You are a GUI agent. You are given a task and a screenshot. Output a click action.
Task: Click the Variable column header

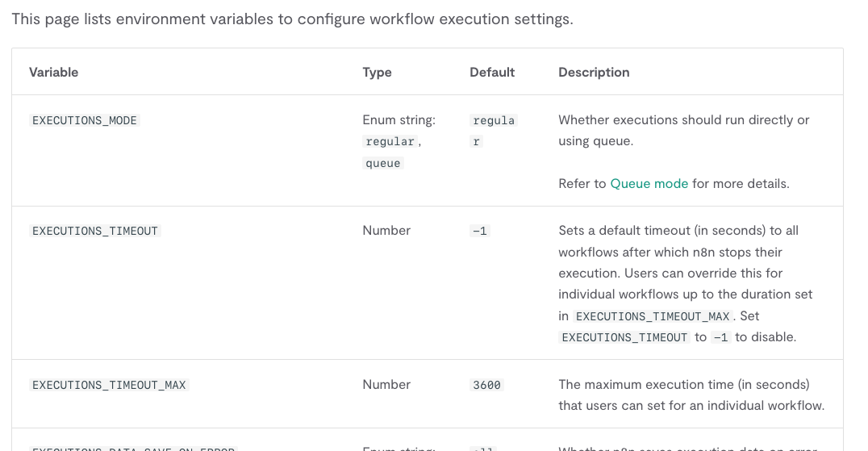pyautogui.click(x=53, y=73)
